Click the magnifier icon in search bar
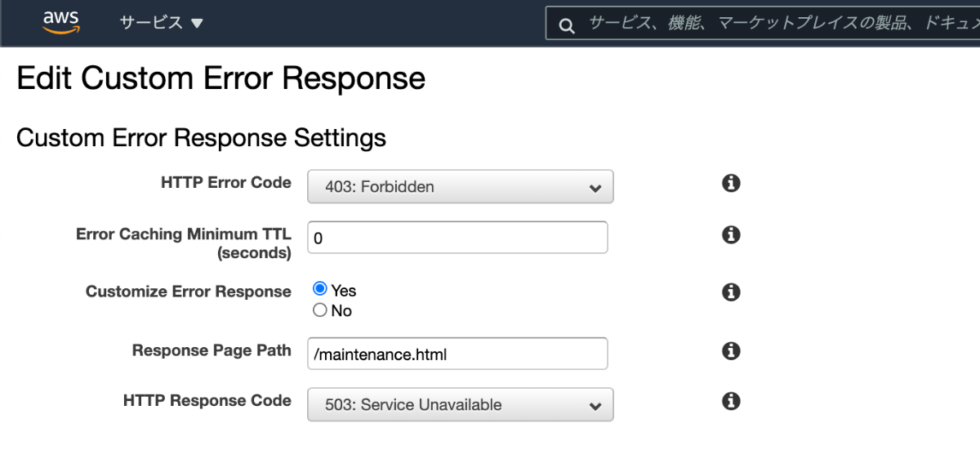 [567, 26]
